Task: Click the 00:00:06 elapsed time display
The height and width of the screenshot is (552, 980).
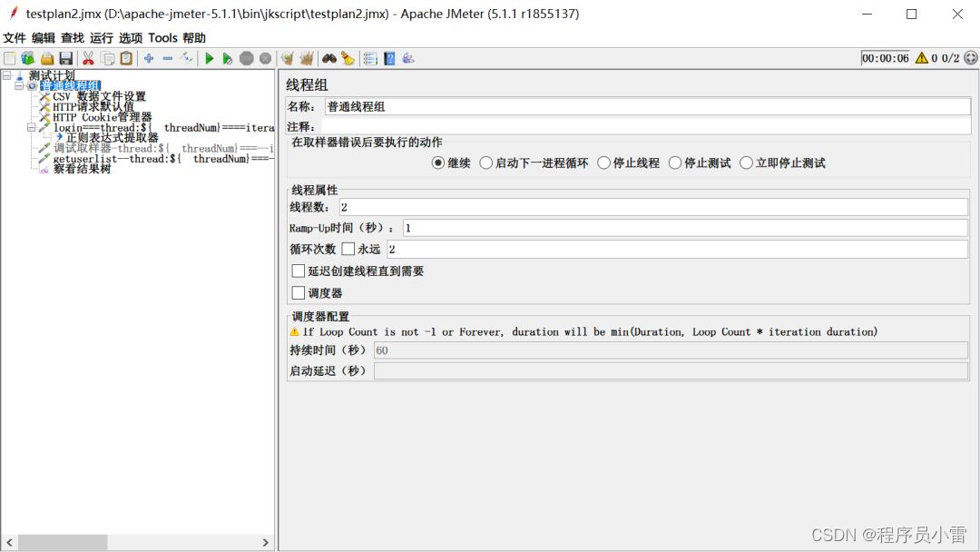Action: click(885, 57)
